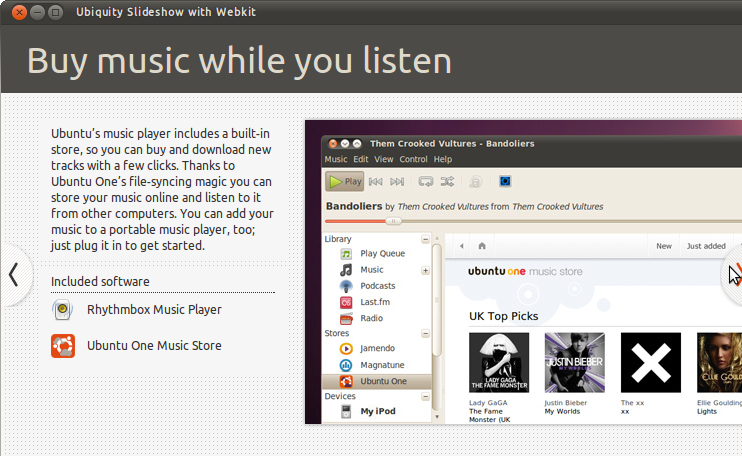Screen dimensions: 742x456
Task: Click the store home icon
Action: coord(482,246)
